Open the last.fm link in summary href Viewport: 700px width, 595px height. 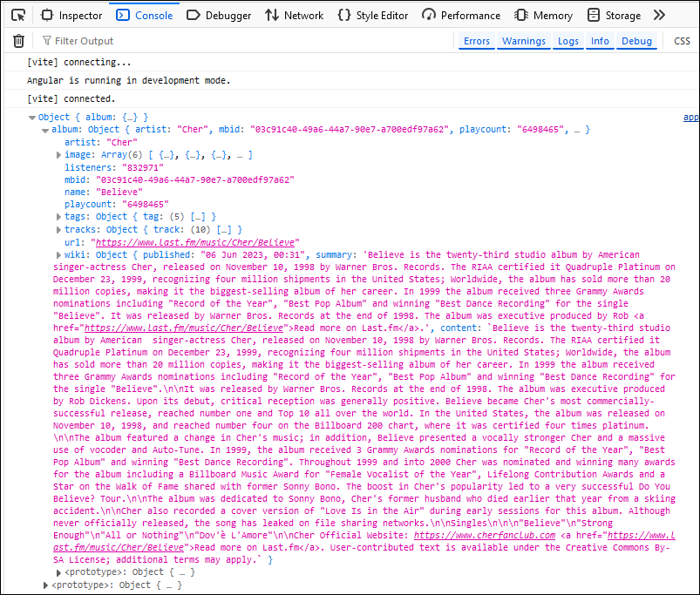click(184, 328)
